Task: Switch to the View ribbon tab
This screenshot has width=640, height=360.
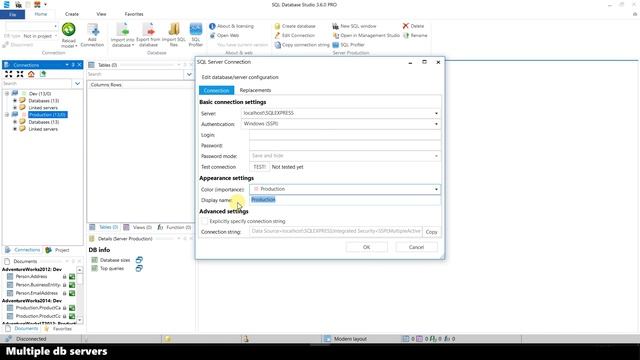Action: tap(101, 14)
